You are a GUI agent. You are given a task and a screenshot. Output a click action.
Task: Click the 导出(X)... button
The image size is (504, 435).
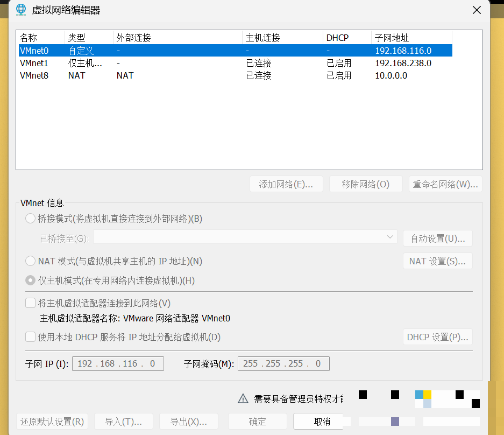(x=189, y=422)
